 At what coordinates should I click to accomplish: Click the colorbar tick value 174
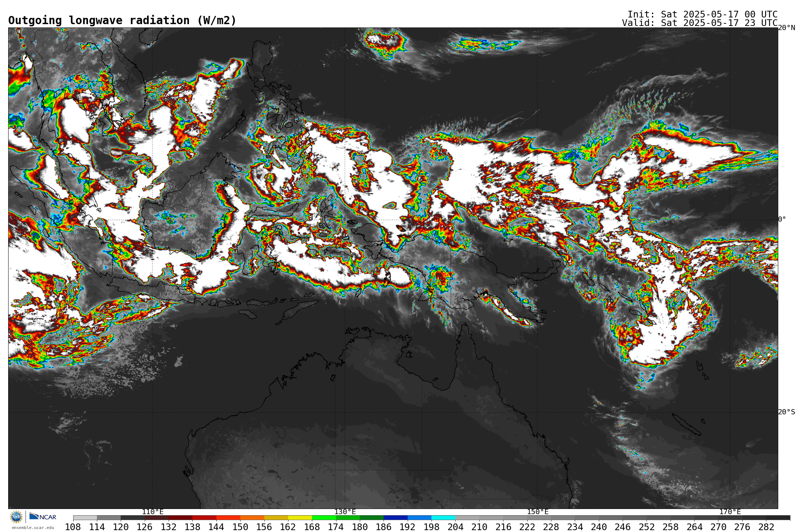(336, 527)
